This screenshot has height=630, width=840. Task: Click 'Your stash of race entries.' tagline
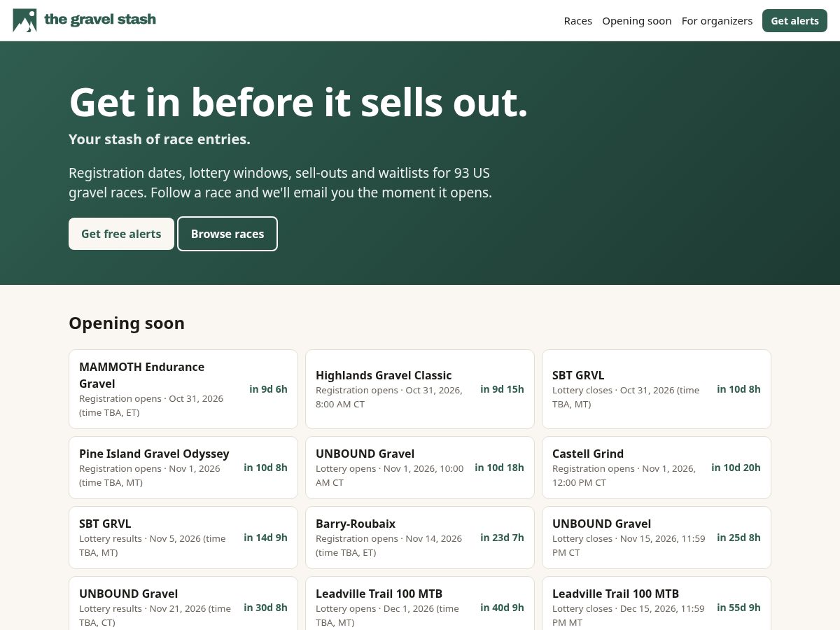(160, 139)
